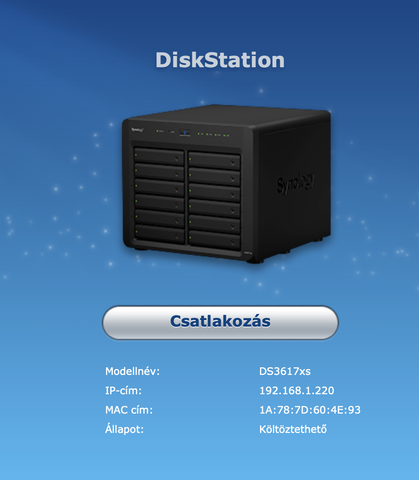Select the model name DS3617xs
The image size is (419, 480).
(285, 371)
